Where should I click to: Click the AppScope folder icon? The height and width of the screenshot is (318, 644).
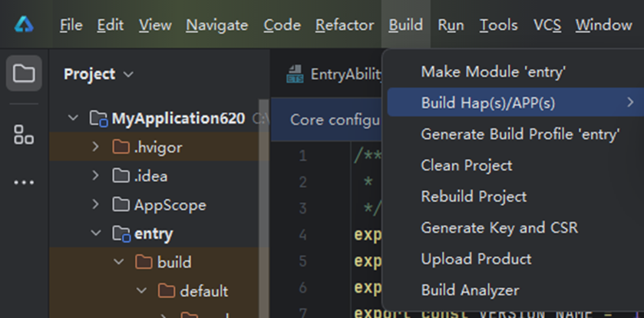coord(121,205)
